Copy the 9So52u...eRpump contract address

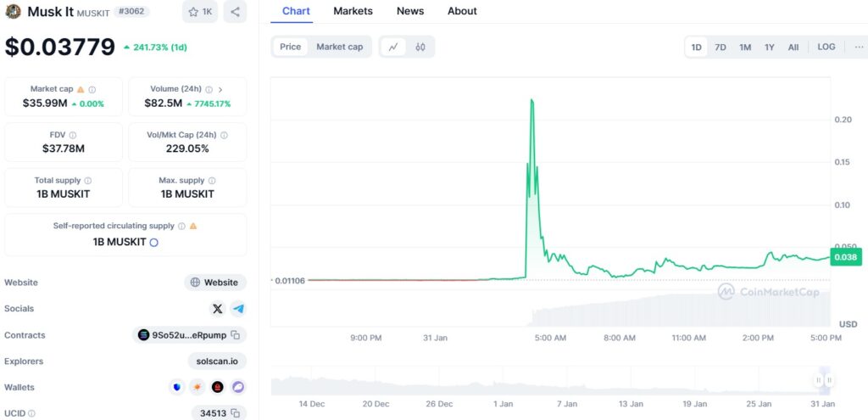[x=236, y=335]
